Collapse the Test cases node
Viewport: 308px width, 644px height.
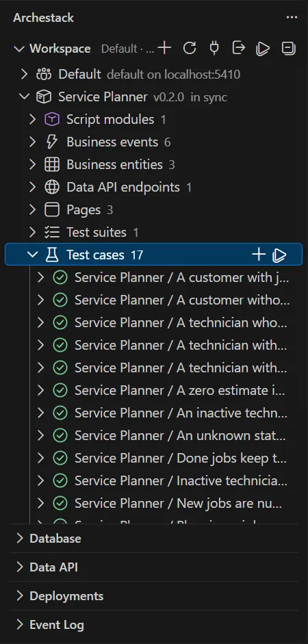[x=33, y=255]
